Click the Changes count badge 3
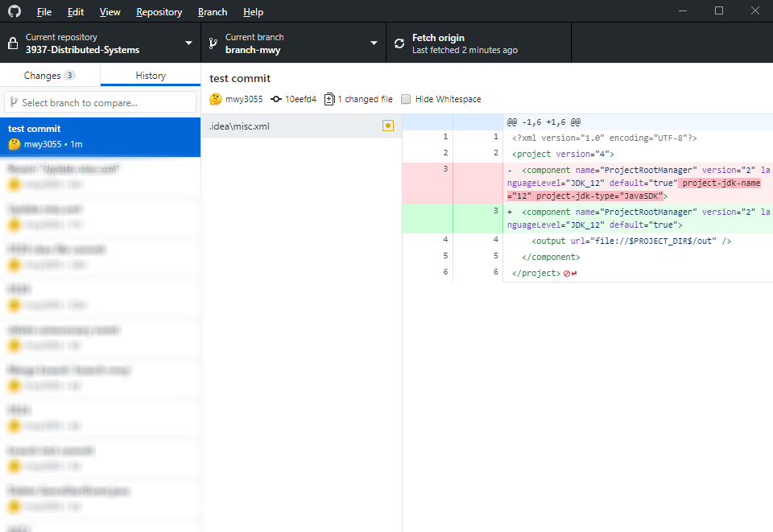The width and height of the screenshot is (773, 532). (69, 76)
